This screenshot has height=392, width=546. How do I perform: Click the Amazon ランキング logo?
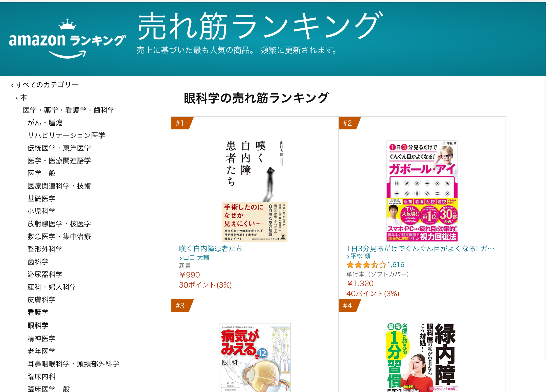click(67, 39)
